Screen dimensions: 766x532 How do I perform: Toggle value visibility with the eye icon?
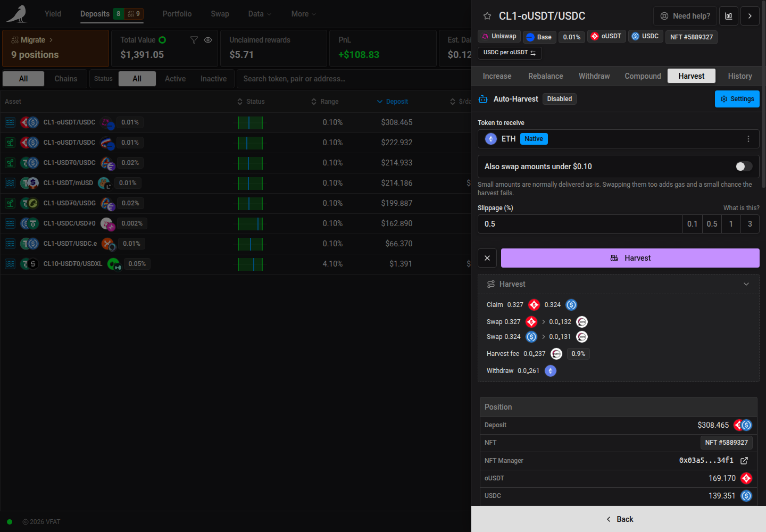(208, 40)
